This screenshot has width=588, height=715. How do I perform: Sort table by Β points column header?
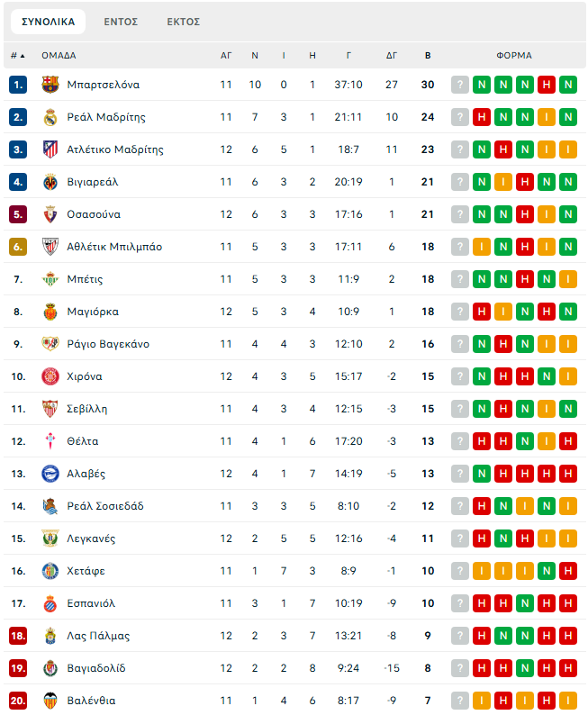point(428,55)
